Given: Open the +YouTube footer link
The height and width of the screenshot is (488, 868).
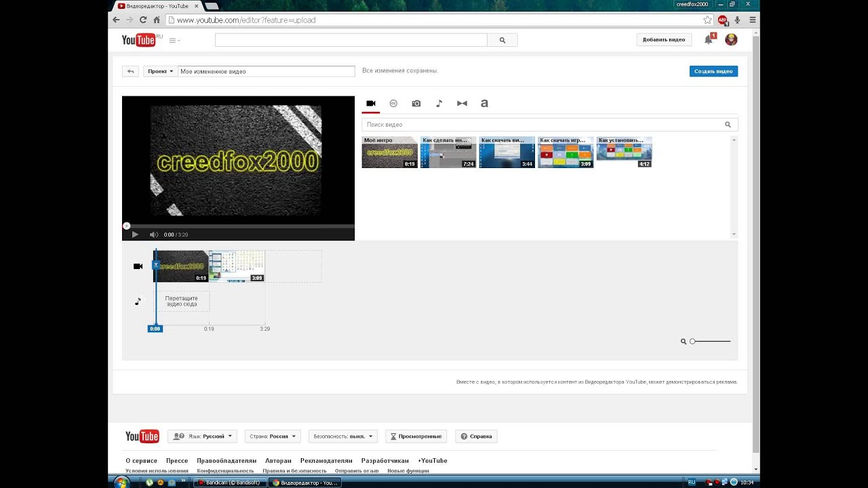Looking at the screenshot, I should [x=432, y=461].
